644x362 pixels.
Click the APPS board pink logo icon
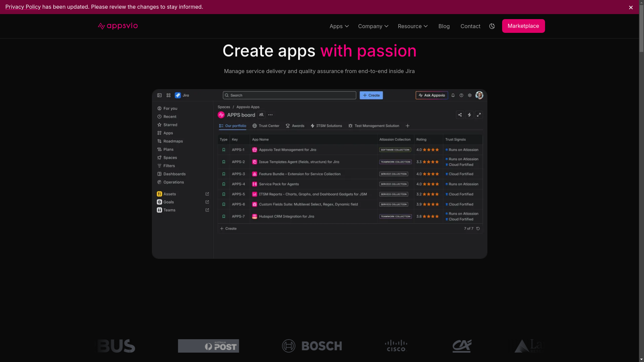coord(221,115)
